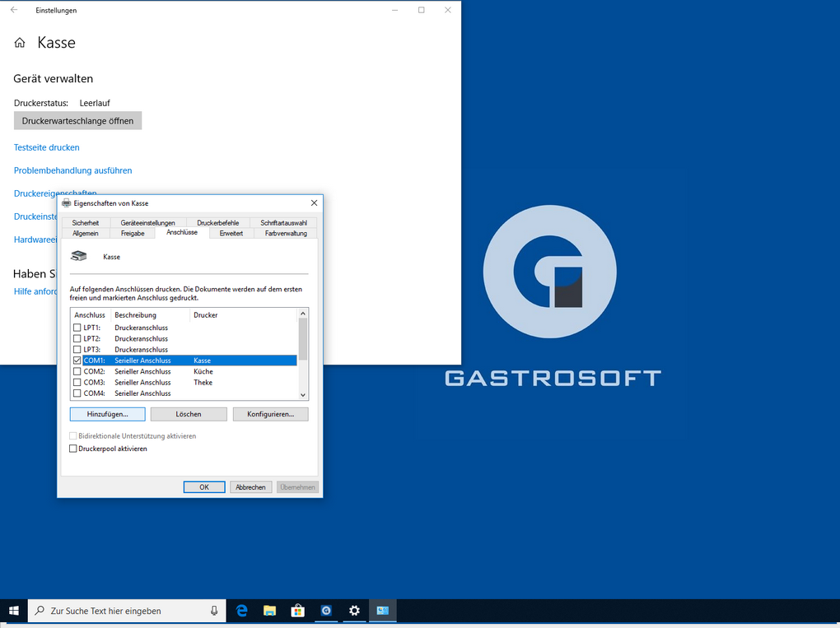Open the Geräteeinstellungen tab
Screen dimensions: 840x628
coord(148,223)
